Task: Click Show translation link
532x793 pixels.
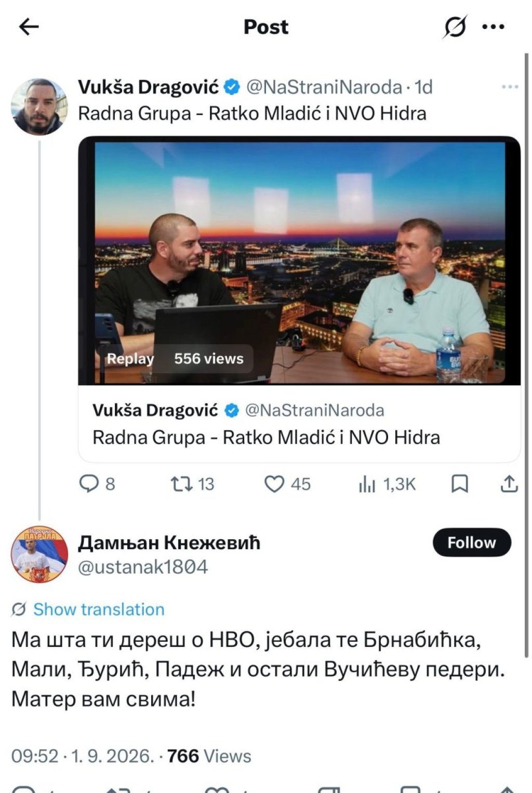Action: click(x=99, y=609)
